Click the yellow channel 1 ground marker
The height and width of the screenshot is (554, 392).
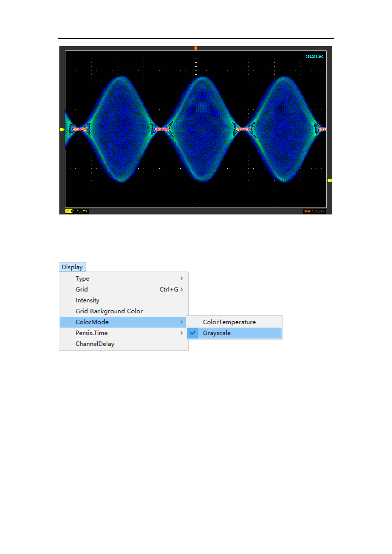point(62,129)
